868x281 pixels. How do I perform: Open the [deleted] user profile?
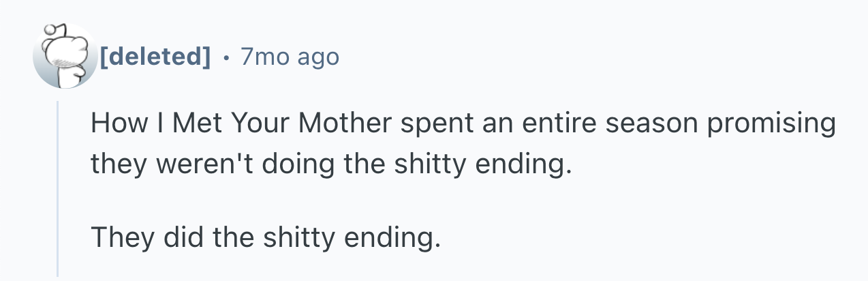[x=156, y=56]
